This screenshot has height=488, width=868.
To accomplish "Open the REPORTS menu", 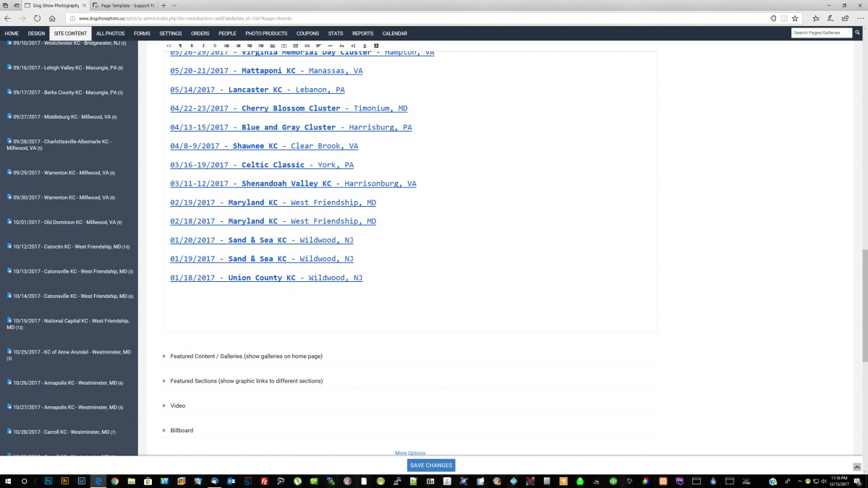I will click(x=363, y=33).
